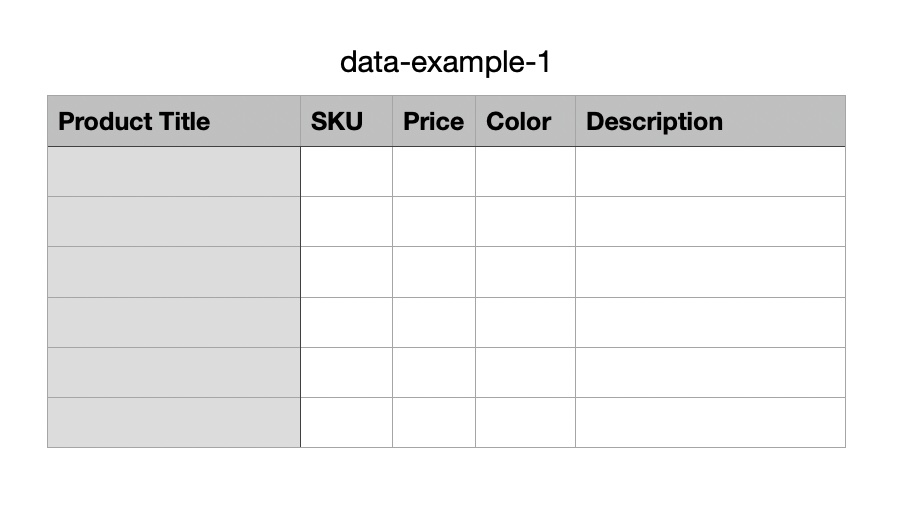Select fourth row Color cell
The width and height of the screenshot is (902, 524).
point(525,322)
